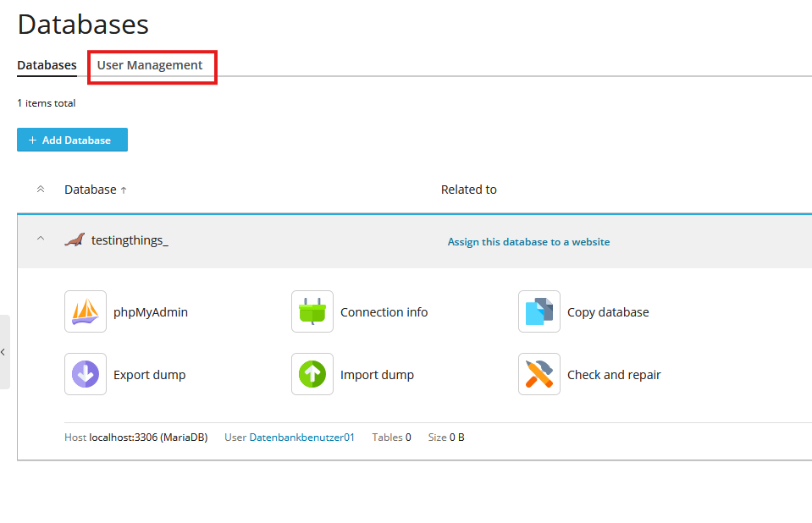Sort by the Database column header

[91, 190]
